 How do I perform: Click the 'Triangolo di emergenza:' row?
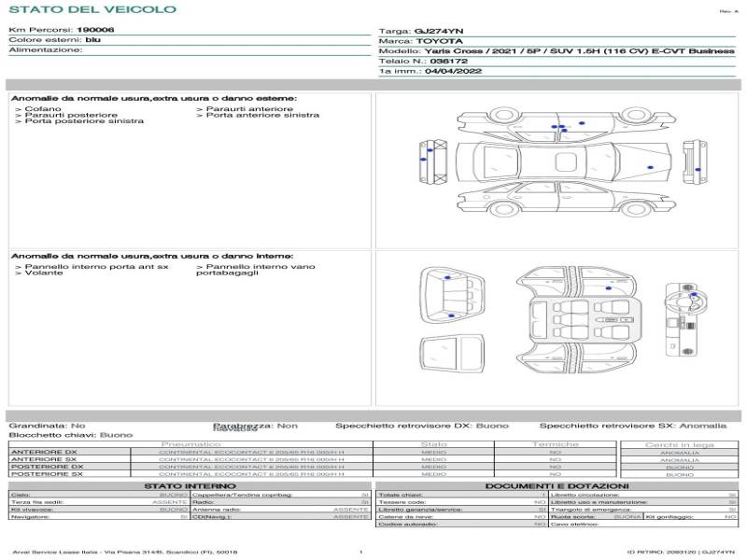point(643,510)
